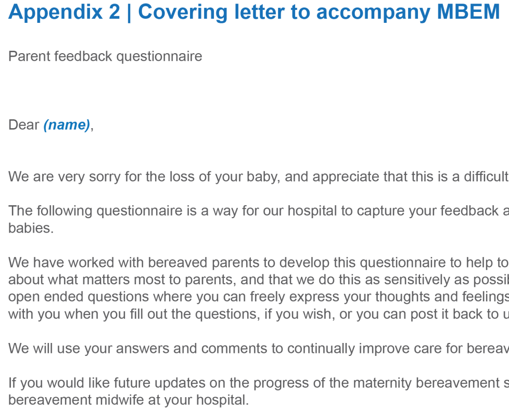Click the word 'Dear' in the salutation
Screen dimensions: 509x420
tap(23, 125)
